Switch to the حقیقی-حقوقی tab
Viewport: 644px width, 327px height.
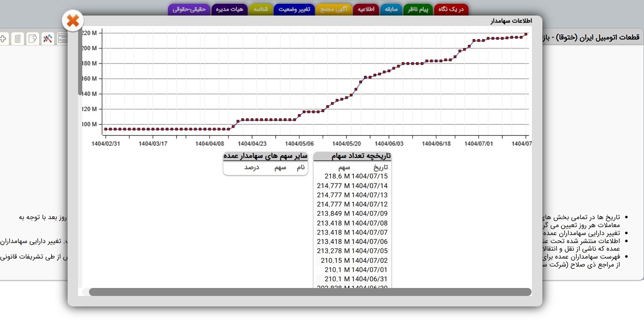pyautogui.click(x=189, y=9)
